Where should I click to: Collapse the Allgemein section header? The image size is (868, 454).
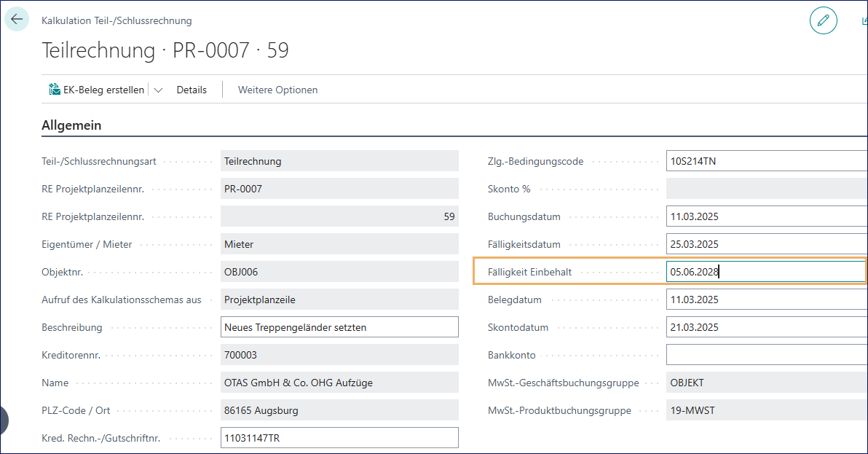71,125
